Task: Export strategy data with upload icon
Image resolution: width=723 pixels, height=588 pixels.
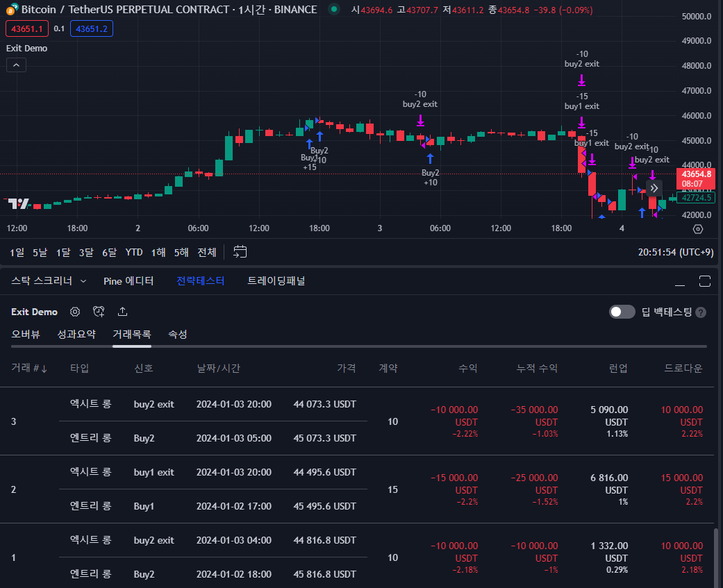Action: tap(122, 312)
